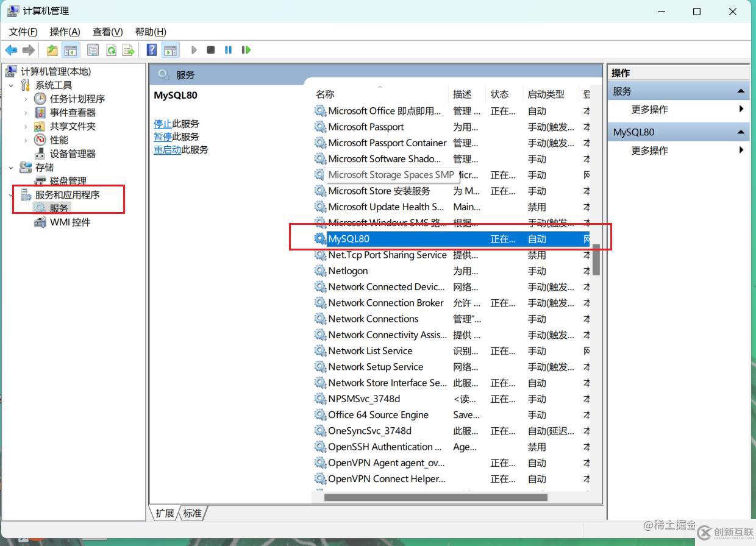Screen dimensions: 756x546
Task: Click the Pause Service toolbar icon
Action: [x=228, y=50]
